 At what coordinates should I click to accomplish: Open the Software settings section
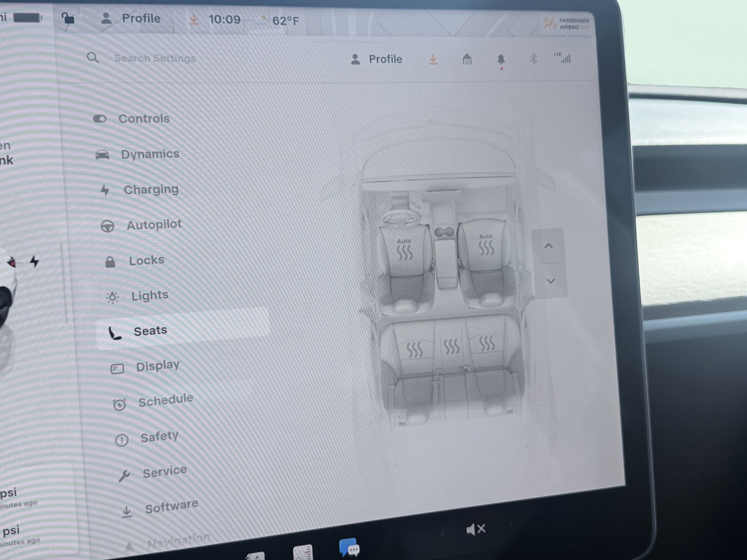(x=171, y=507)
